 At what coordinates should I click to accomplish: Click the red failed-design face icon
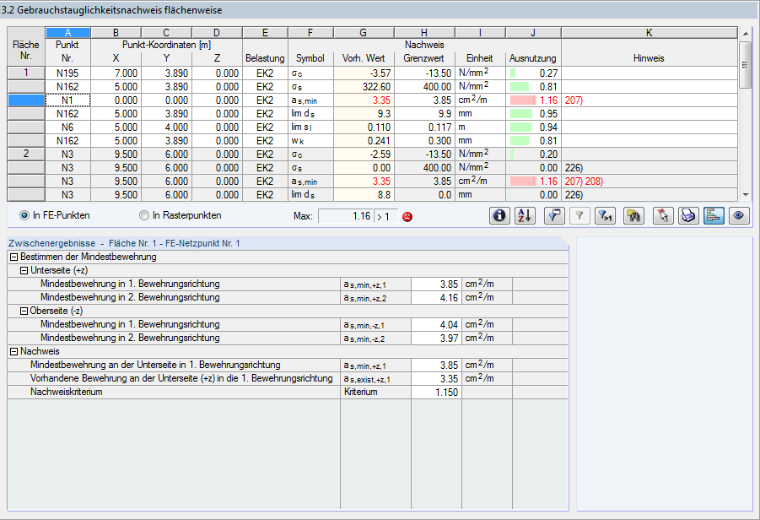tap(407, 217)
